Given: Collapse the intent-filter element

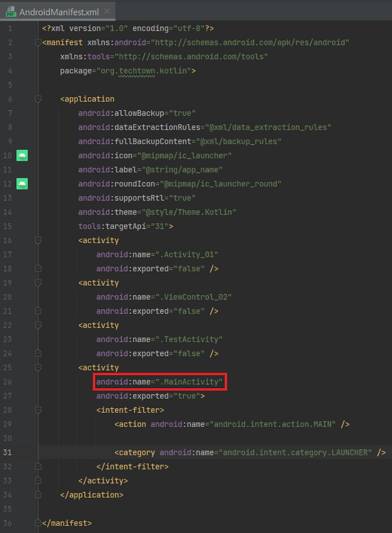Looking at the screenshot, I should click(x=38, y=410).
